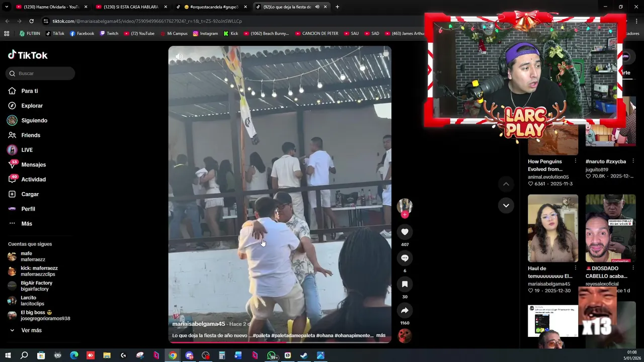The width and height of the screenshot is (644, 362).
Task: Open Facebook bookmark
Action: click(82, 34)
